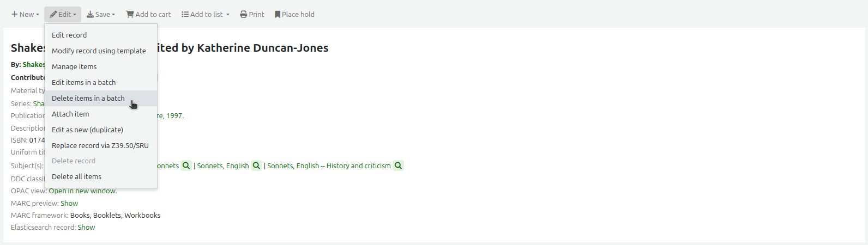
Task: Click Place hold bookmark button
Action: [x=294, y=15]
